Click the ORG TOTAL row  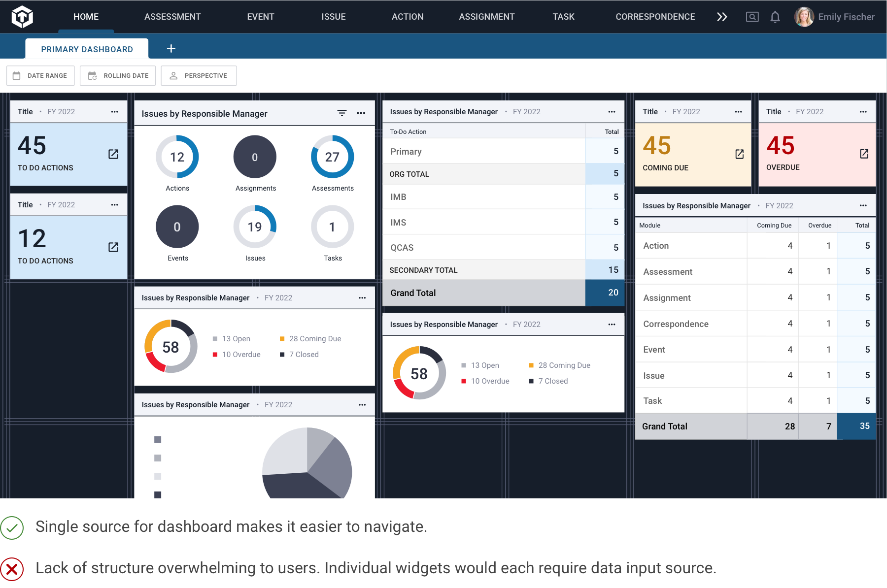coord(504,174)
